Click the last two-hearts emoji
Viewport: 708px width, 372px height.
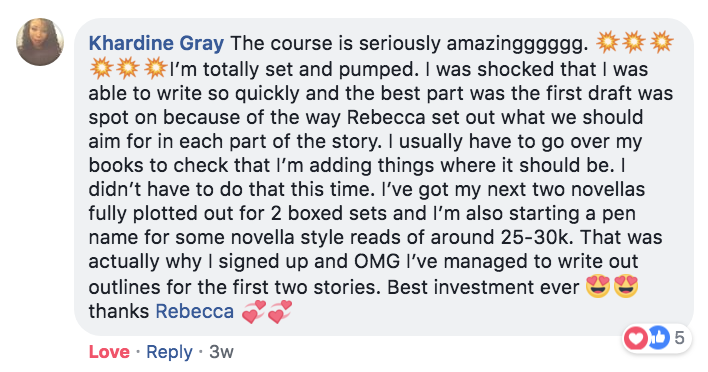[280, 312]
